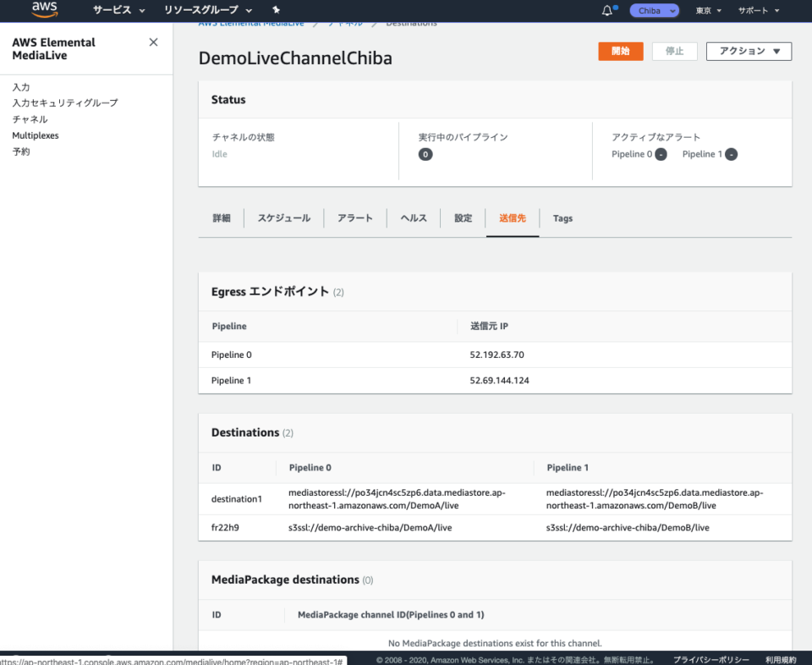Screen dimensions: 812x665
Task: Select the IP address 52.69.144.124
Action: [x=500, y=381]
